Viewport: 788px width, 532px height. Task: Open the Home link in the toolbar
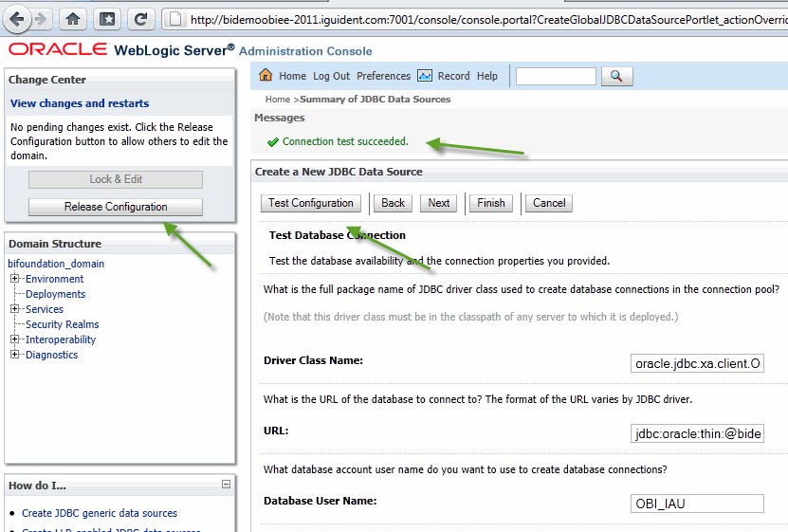[292, 76]
